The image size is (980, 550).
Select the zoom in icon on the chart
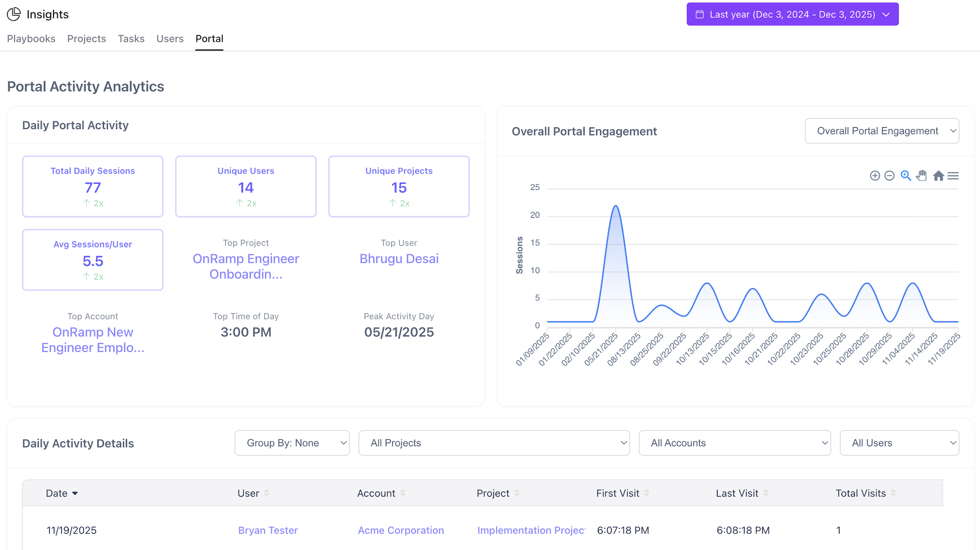875,176
